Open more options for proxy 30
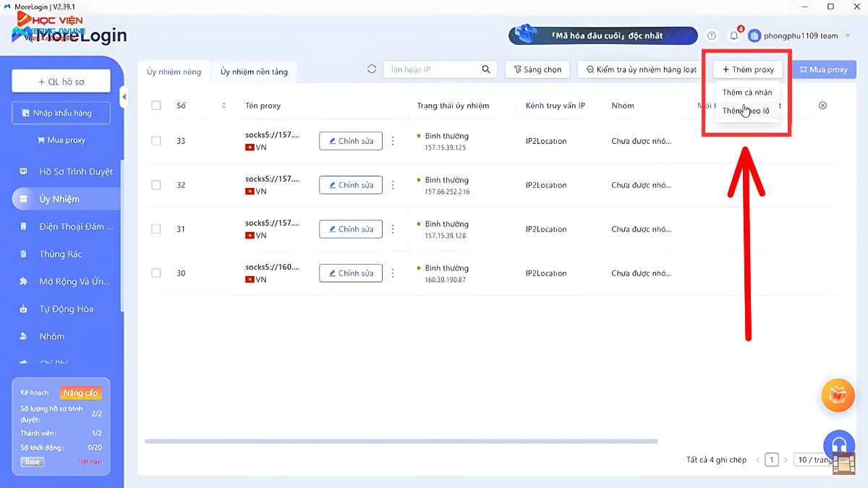Viewport: 868px width, 488px height. click(393, 273)
